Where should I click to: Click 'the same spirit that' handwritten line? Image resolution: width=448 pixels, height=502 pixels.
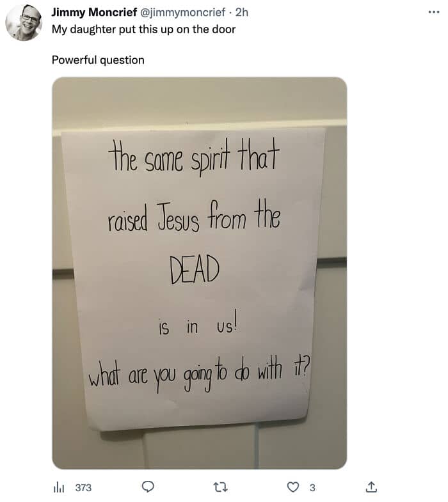193,157
